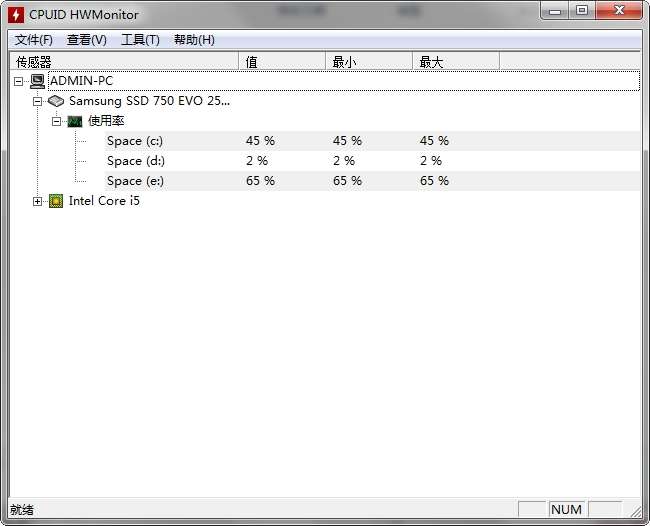This screenshot has width=650, height=526.
Task: Click the current value of Space (d:)
Action: point(257,161)
